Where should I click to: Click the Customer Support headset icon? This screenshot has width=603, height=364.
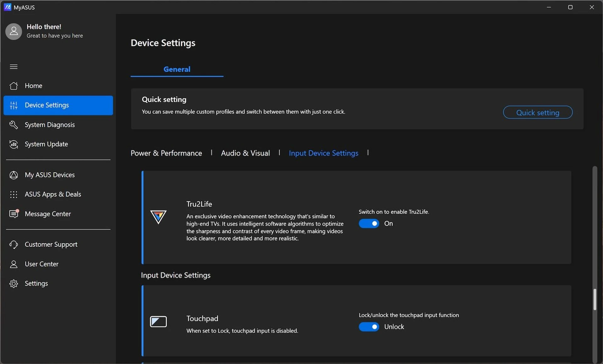click(x=14, y=244)
